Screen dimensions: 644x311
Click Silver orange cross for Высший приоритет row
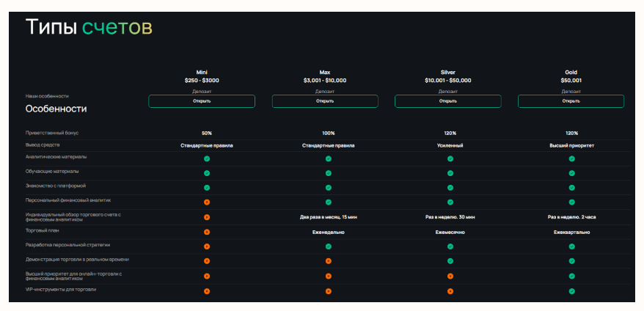pos(450,277)
